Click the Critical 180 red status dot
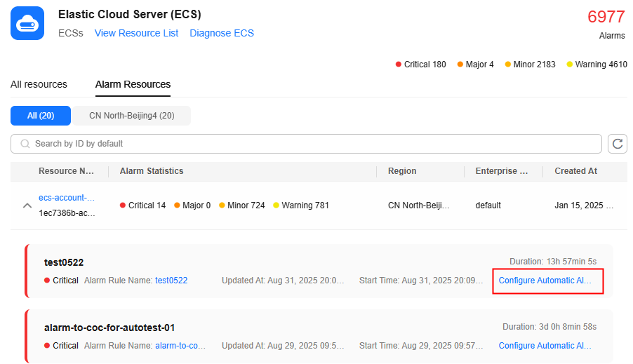 coord(399,65)
